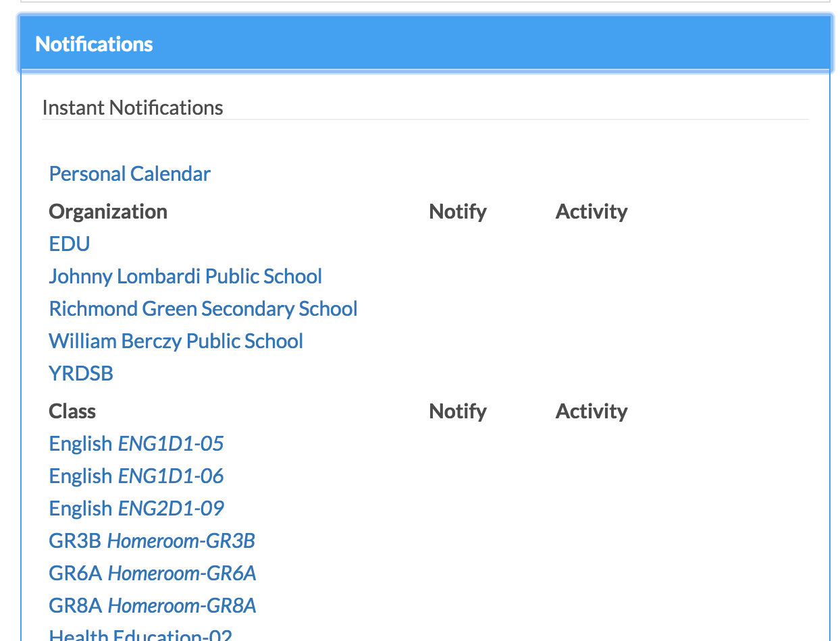The height and width of the screenshot is (641, 840).
Task: Open the EDU organization link
Action: pyautogui.click(x=70, y=244)
